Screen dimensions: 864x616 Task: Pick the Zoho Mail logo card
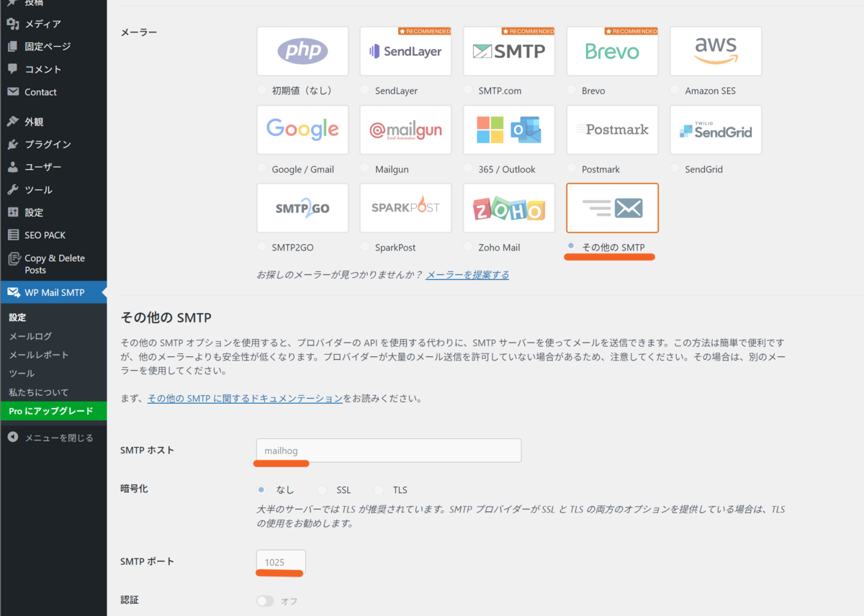[509, 208]
